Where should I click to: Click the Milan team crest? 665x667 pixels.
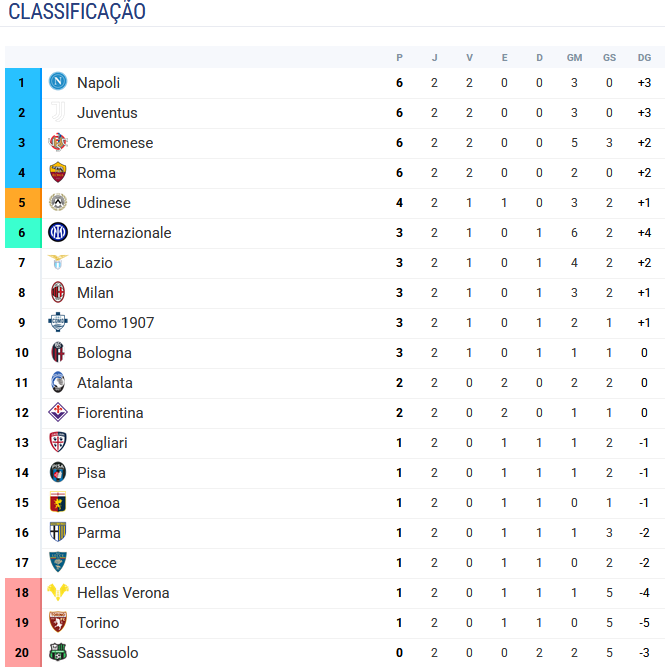click(58, 292)
